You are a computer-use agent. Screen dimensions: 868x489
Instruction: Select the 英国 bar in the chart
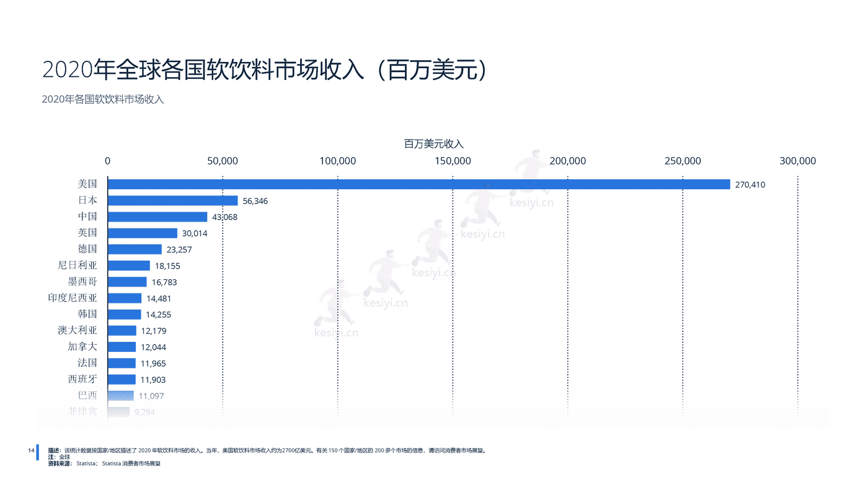tap(143, 233)
